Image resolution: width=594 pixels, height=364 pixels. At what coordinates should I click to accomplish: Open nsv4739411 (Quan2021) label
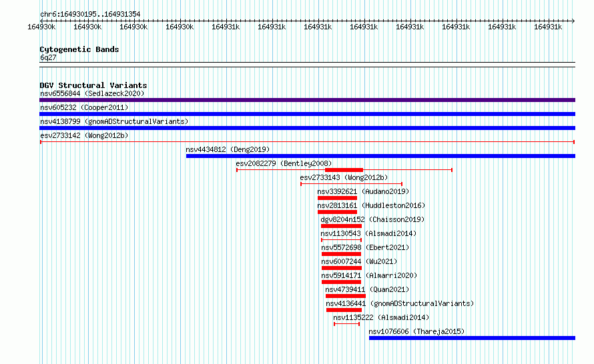(x=368, y=289)
